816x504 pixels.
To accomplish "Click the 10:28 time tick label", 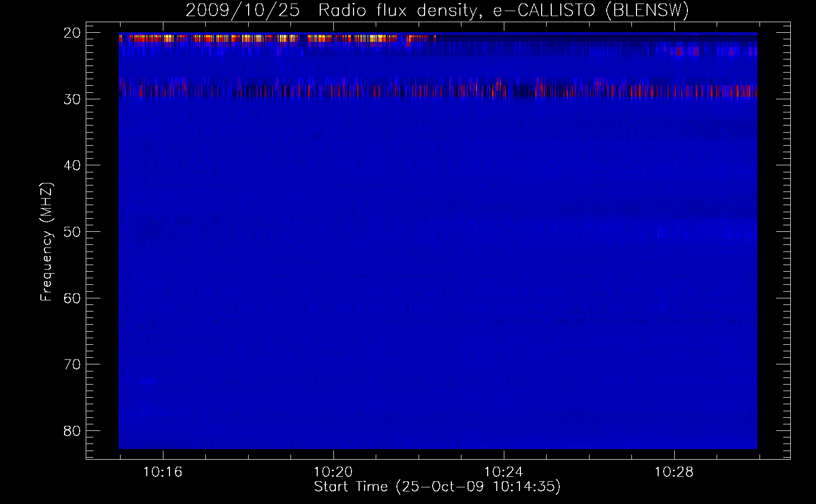I will tap(674, 472).
